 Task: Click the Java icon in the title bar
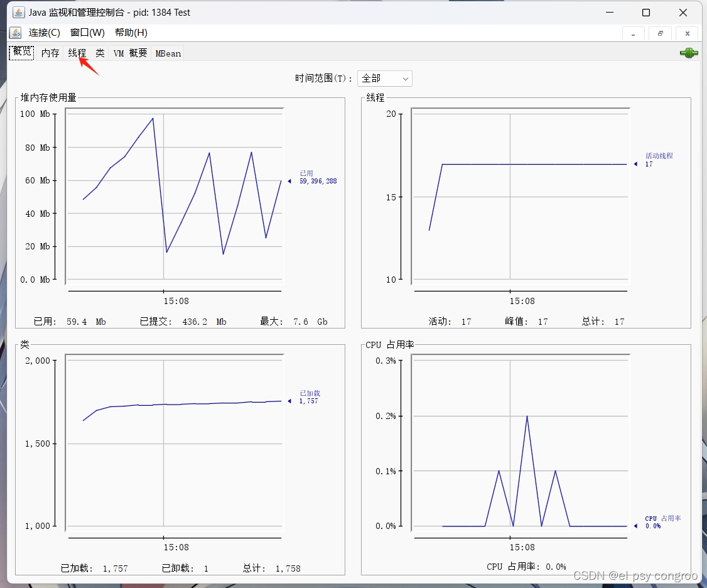[18, 12]
